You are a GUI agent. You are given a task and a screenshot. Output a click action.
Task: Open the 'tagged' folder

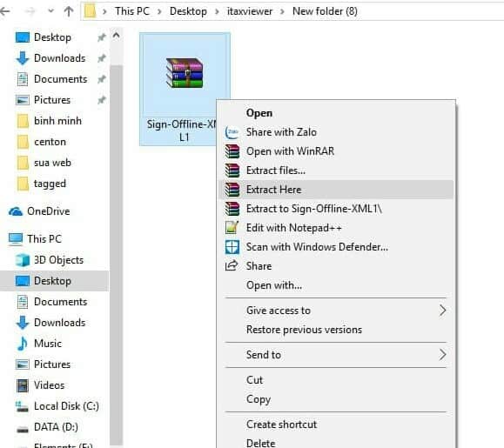pos(41,184)
